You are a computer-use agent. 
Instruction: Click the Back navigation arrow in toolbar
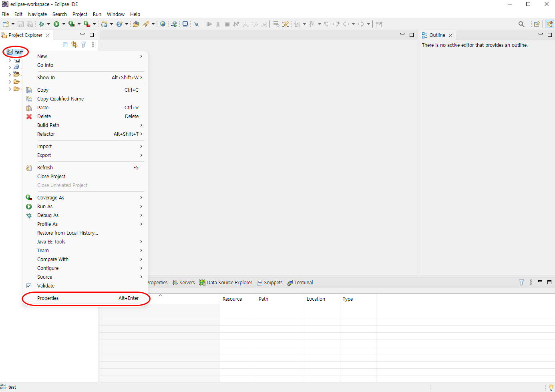[346, 24]
